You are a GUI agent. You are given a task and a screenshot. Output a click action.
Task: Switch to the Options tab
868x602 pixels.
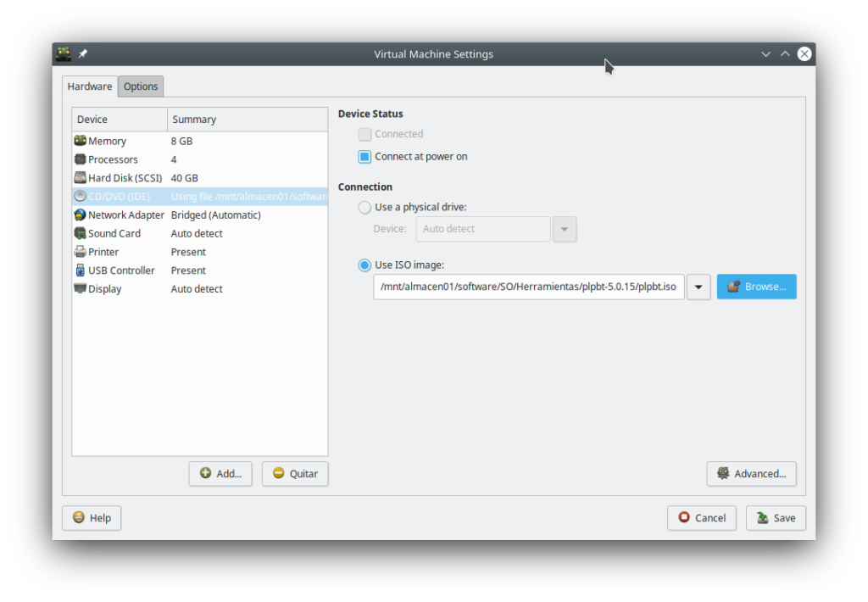click(x=140, y=86)
